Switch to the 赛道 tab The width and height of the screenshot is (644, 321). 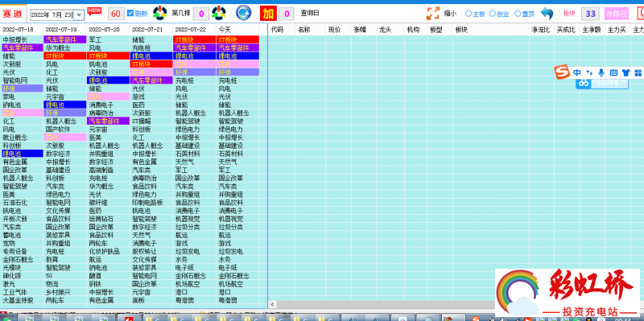click(13, 14)
